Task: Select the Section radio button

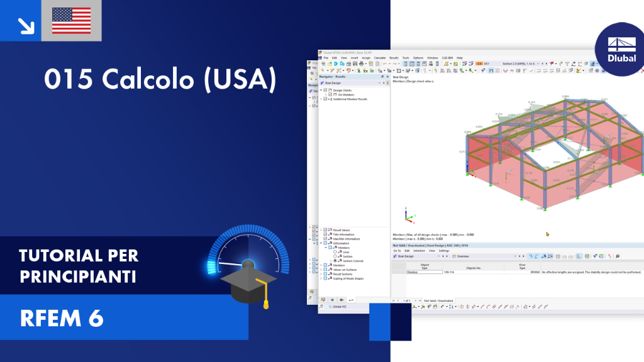Action: pos(335,256)
